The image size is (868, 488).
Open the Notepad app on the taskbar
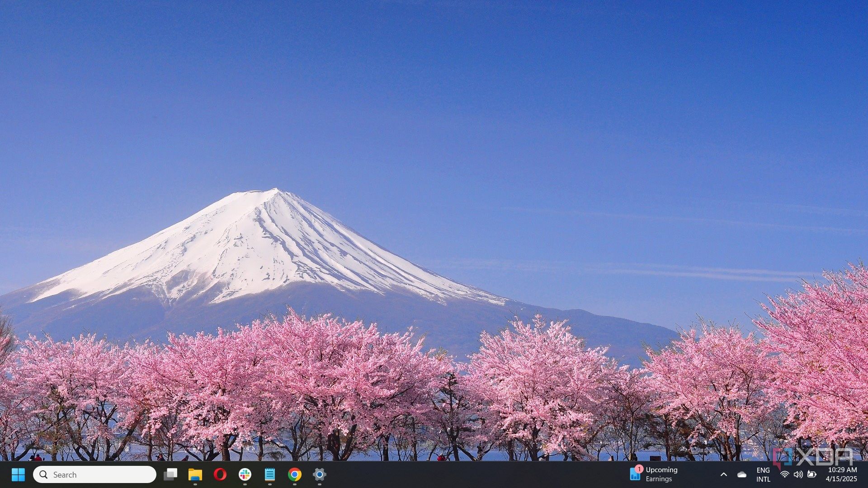pyautogui.click(x=270, y=474)
